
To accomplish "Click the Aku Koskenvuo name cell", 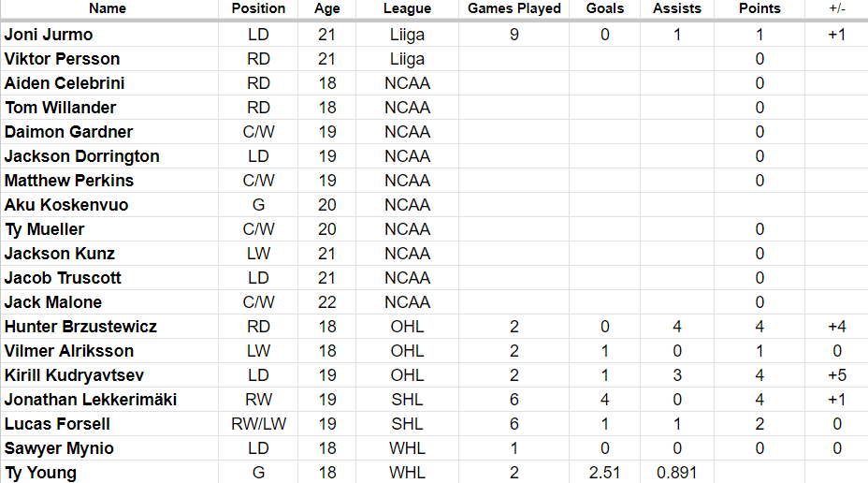I will pos(66,205).
